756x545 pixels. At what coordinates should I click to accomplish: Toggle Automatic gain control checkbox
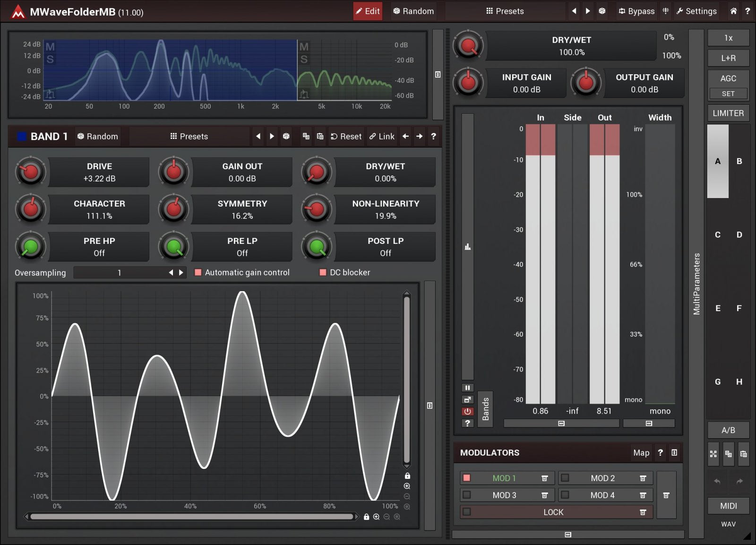[x=198, y=272]
